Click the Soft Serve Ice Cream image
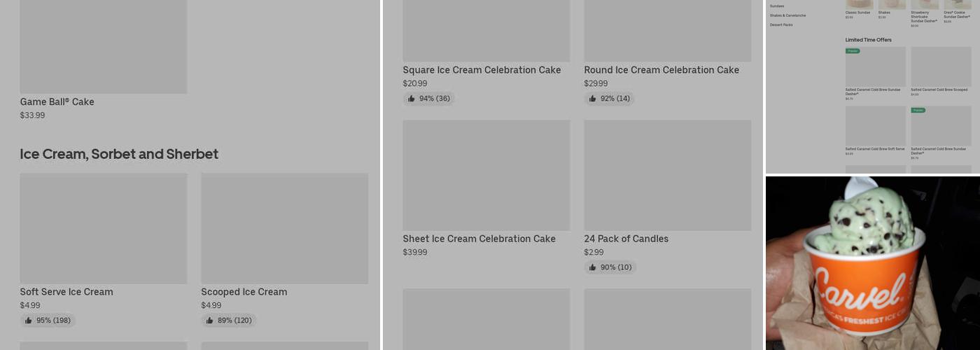Viewport: 980px width, 350px height. click(x=103, y=228)
